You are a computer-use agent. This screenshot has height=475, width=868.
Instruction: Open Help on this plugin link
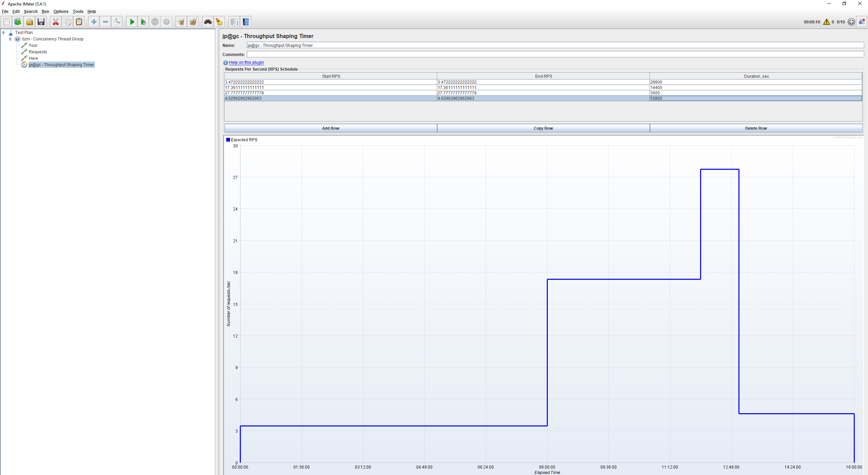(246, 62)
